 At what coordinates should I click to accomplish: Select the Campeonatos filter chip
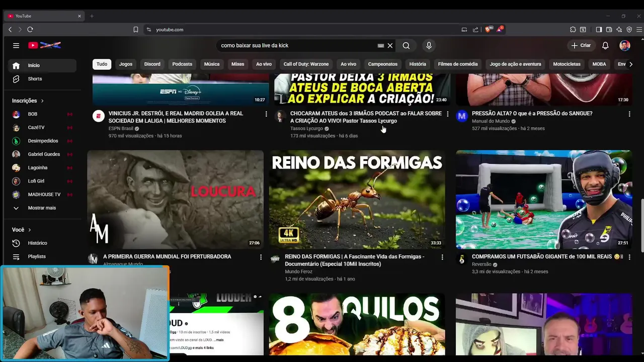click(x=383, y=64)
